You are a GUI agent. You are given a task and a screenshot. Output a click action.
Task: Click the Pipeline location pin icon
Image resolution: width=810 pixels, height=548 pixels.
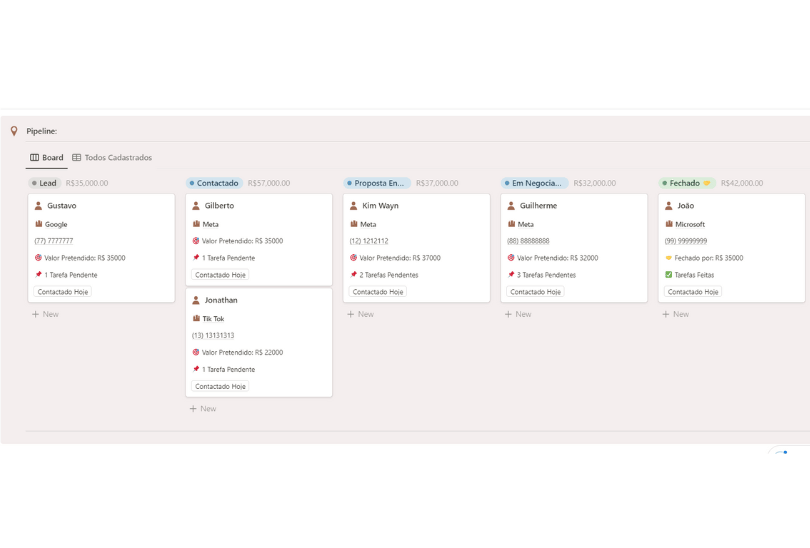14,131
